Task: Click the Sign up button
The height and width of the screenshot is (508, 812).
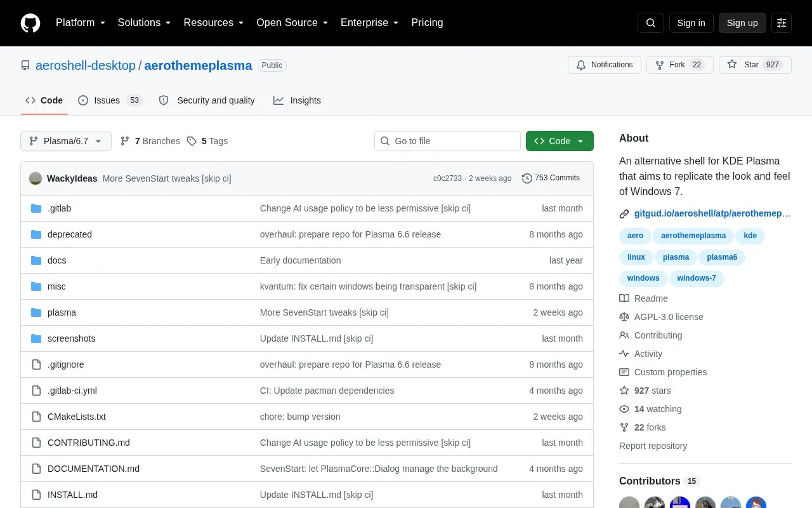Action: click(x=742, y=23)
